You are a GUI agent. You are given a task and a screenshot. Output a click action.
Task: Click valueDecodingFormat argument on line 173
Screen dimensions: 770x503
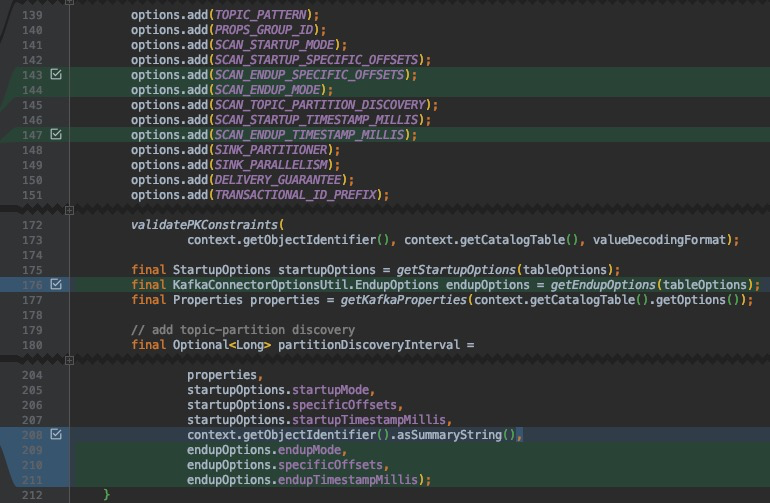point(660,240)
